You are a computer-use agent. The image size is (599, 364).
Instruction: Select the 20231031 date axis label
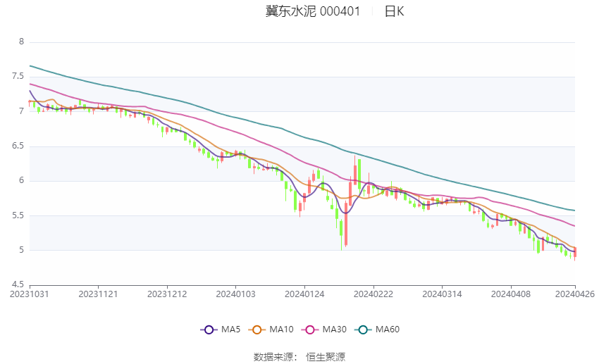point(30,294)
